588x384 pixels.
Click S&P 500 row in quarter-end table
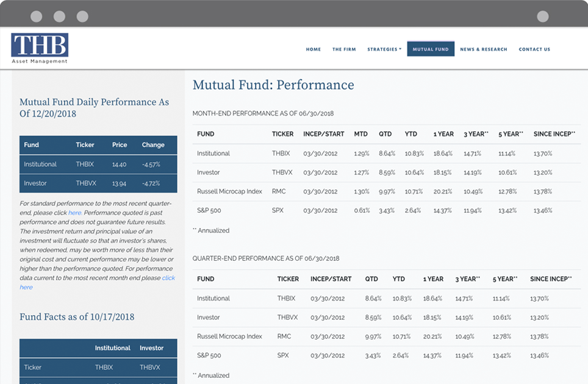tap(387, 355)
